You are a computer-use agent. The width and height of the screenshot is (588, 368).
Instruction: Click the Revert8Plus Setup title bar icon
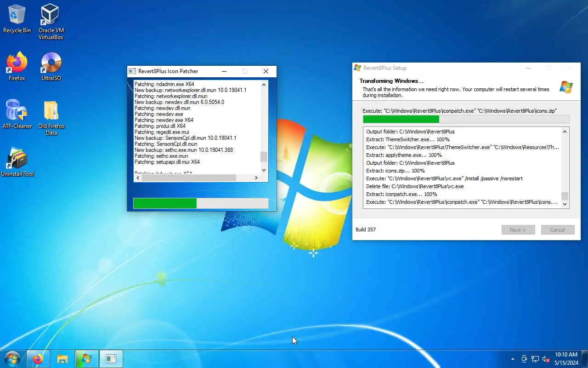[x=357, y=68]
